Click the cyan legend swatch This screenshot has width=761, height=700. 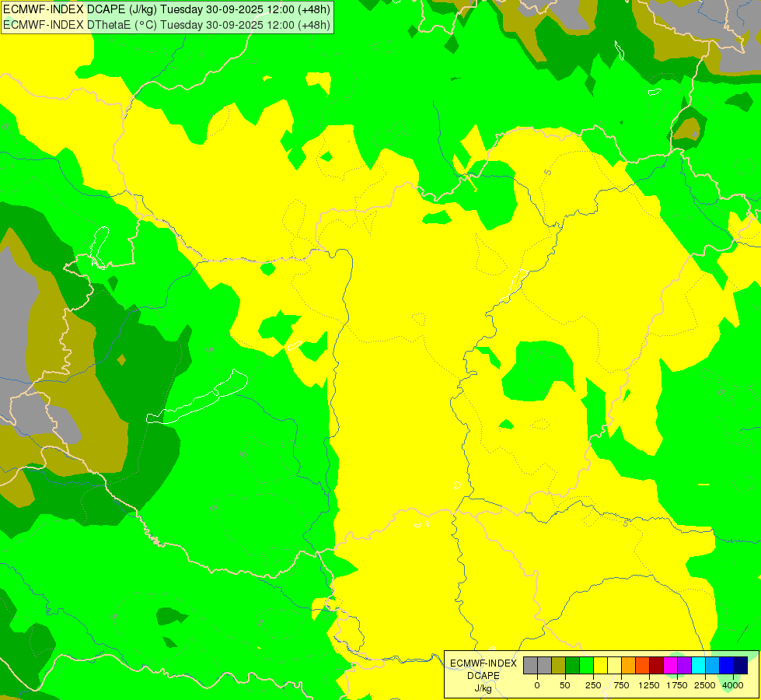coord(698,665)
